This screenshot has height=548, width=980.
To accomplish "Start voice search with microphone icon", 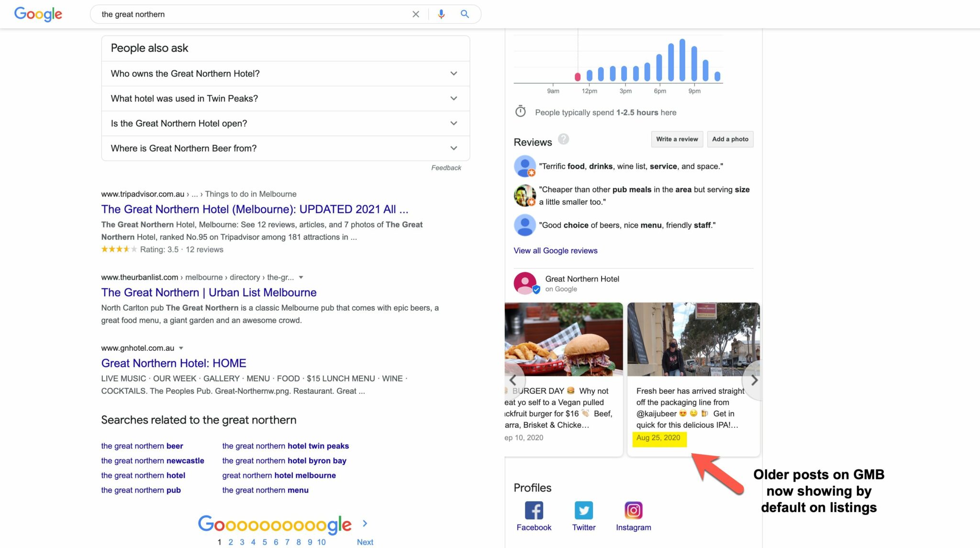I will pos(441,14).
